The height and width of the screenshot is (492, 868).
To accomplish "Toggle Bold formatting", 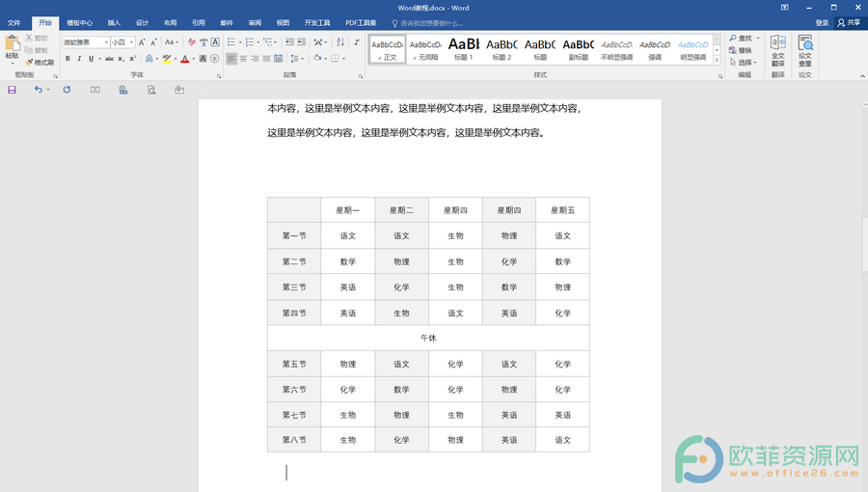I will coord(68,58).
